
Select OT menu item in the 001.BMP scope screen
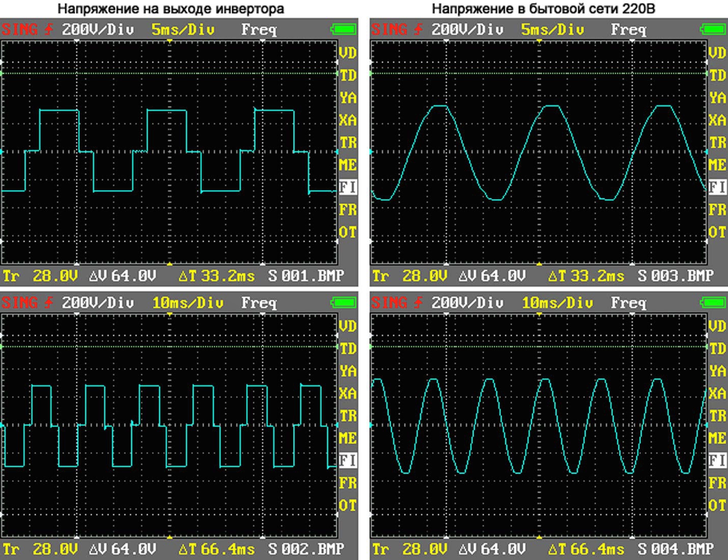348,232
